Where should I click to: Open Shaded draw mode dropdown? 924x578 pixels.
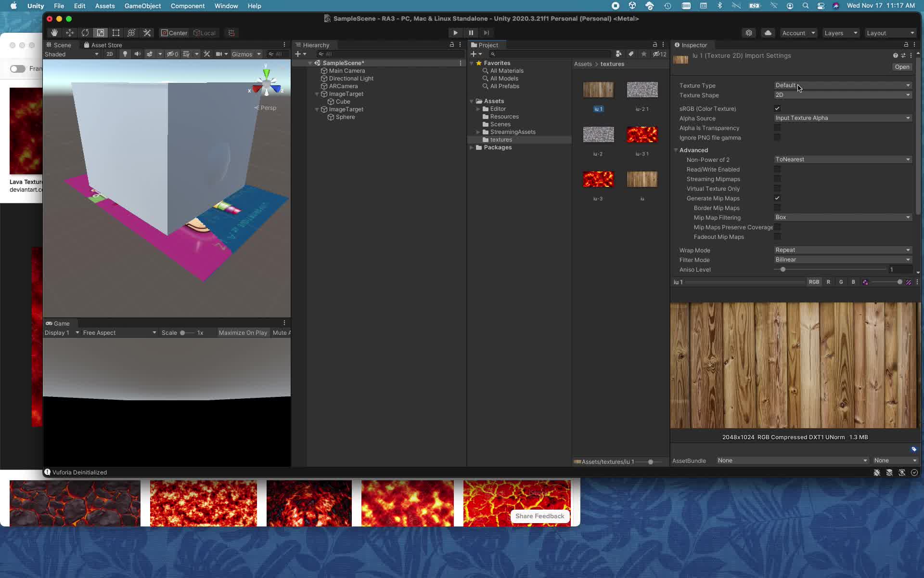click(72, 54)
